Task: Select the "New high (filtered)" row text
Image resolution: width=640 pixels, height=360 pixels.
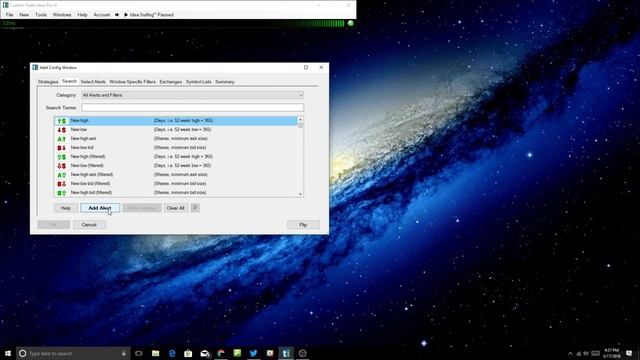Action: coord(88,157)
